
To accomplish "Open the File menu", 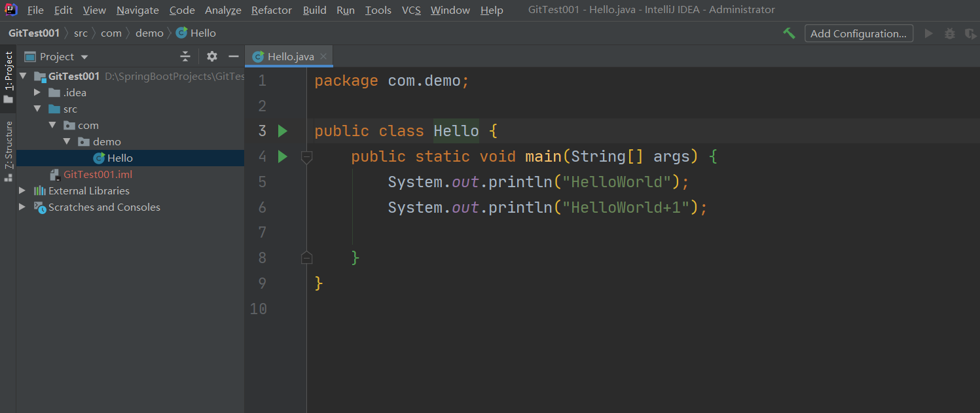I will point(35,10).
